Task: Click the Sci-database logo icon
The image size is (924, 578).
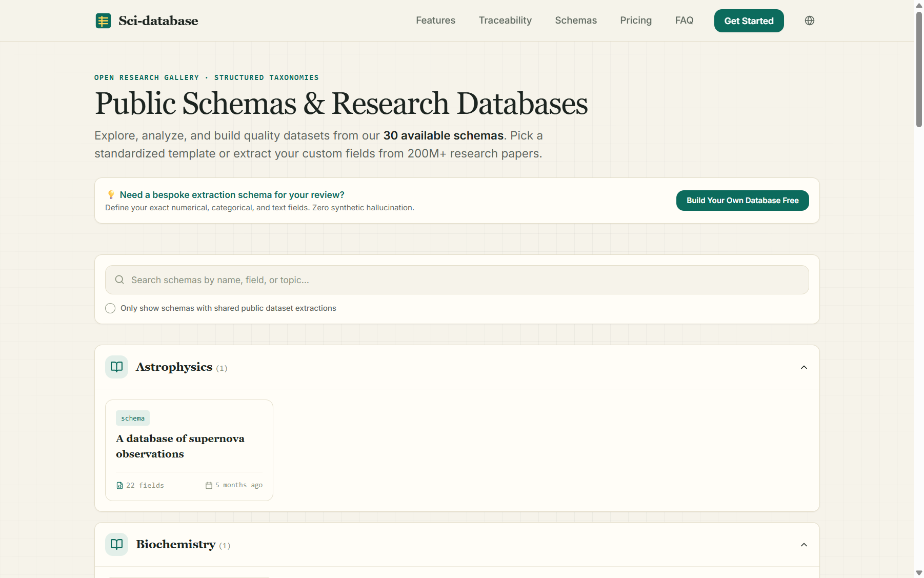Action: [103, 21]
